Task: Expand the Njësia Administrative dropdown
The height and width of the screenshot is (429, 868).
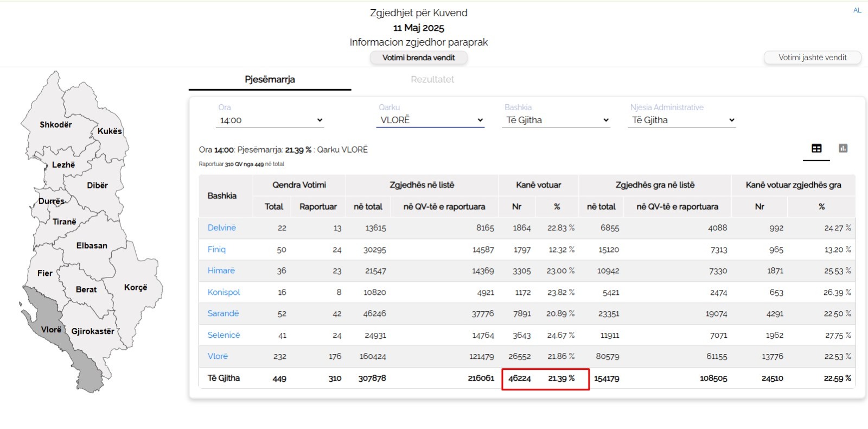Action: click(683, 120)
